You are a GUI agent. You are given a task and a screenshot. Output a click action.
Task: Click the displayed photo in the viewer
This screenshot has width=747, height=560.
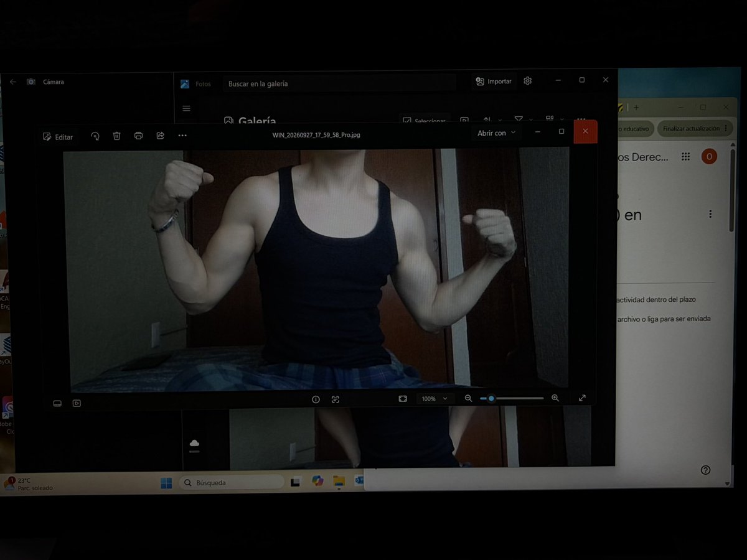316,269
